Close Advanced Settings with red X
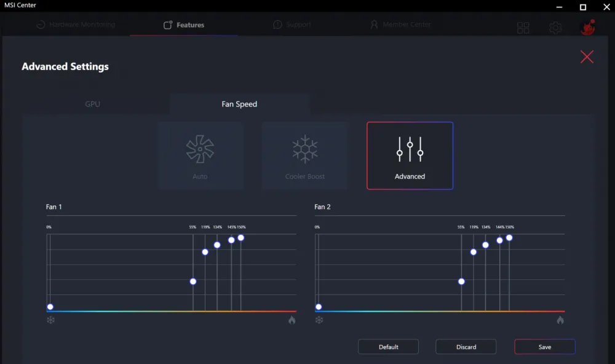 coord(587,57)
